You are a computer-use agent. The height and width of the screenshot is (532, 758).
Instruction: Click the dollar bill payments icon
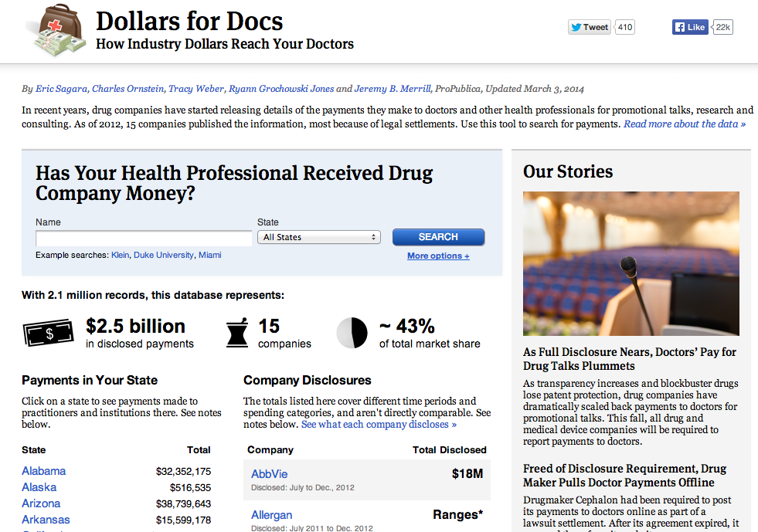point(48,333)
